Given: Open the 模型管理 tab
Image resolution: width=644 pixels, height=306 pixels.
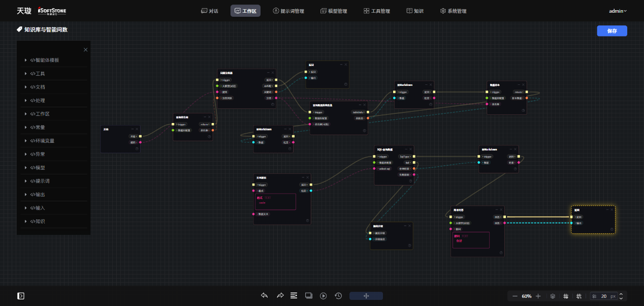Looking at the screenshot, I should point(334,11).
